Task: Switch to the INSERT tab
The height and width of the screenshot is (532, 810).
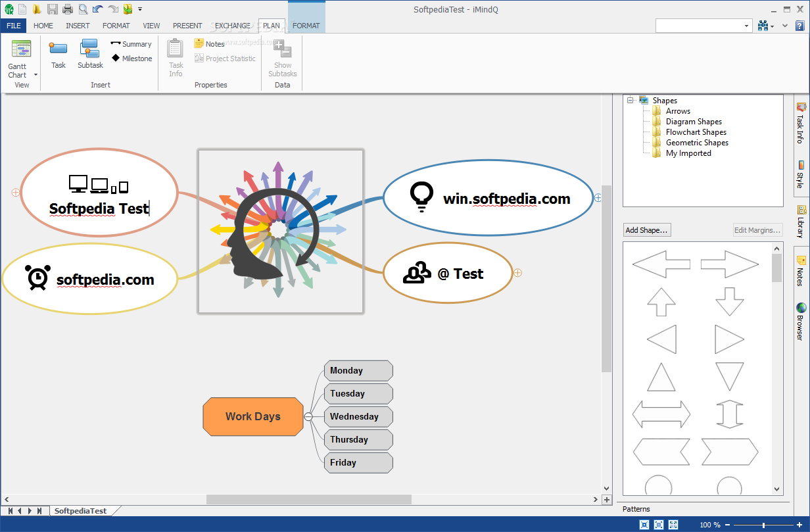Action: tap(78, 26)
